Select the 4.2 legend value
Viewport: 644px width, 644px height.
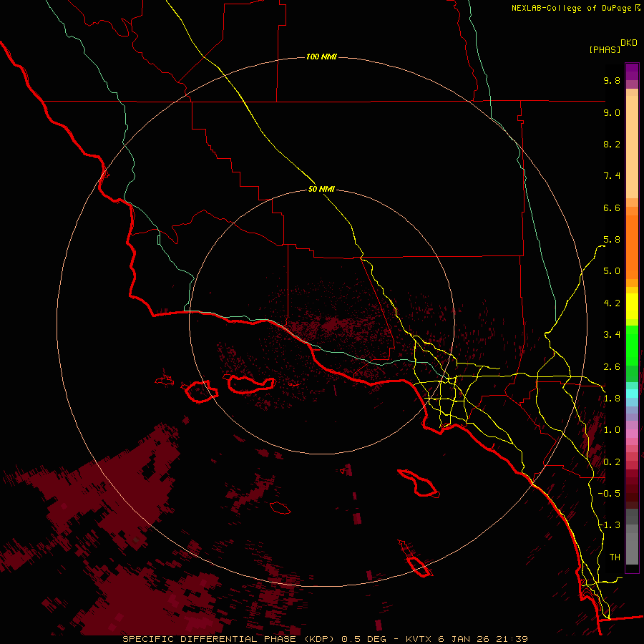click(612, 303)
